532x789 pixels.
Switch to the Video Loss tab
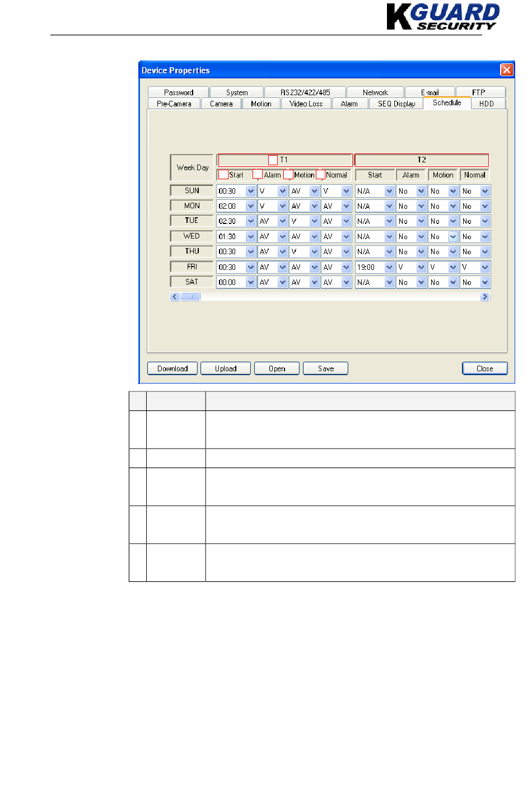[306, 104]
